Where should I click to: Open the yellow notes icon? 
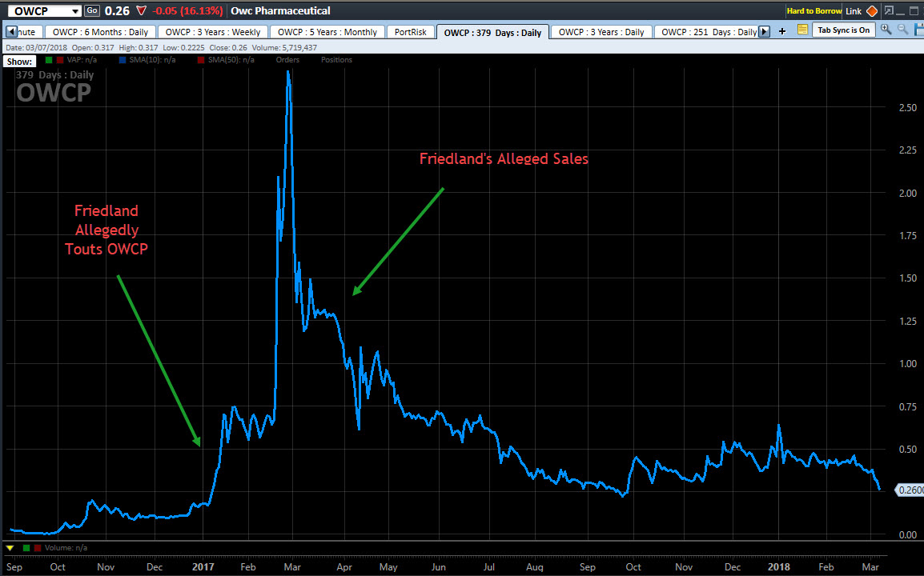pyautogui.click(x=803, y=30)
